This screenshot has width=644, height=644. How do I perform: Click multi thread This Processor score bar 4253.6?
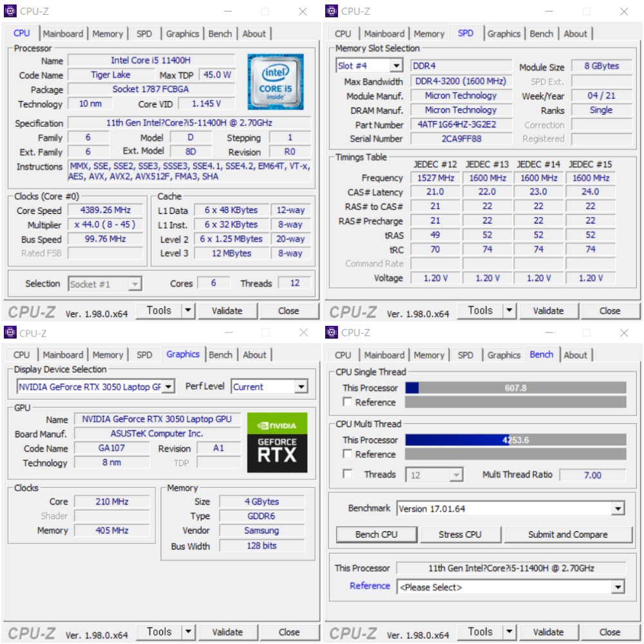pyautogui.click(x=515, y=440)
